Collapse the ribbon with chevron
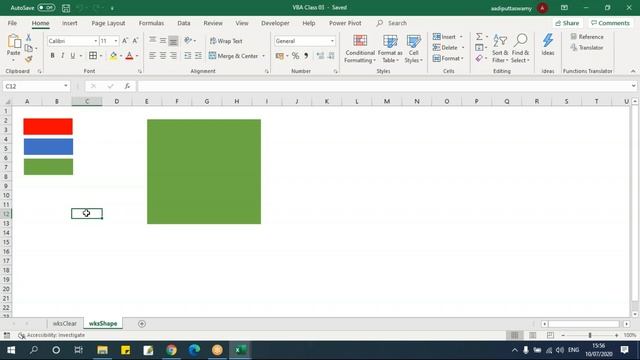This screenshot has width=640, height=360. pyautogui.click(x=633, y=71)
